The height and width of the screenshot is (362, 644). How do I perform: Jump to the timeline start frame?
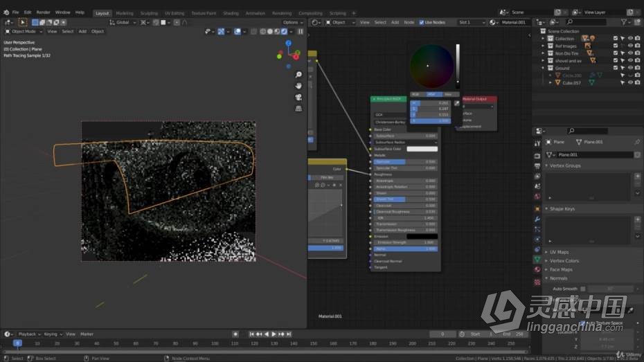pos(252,334)
